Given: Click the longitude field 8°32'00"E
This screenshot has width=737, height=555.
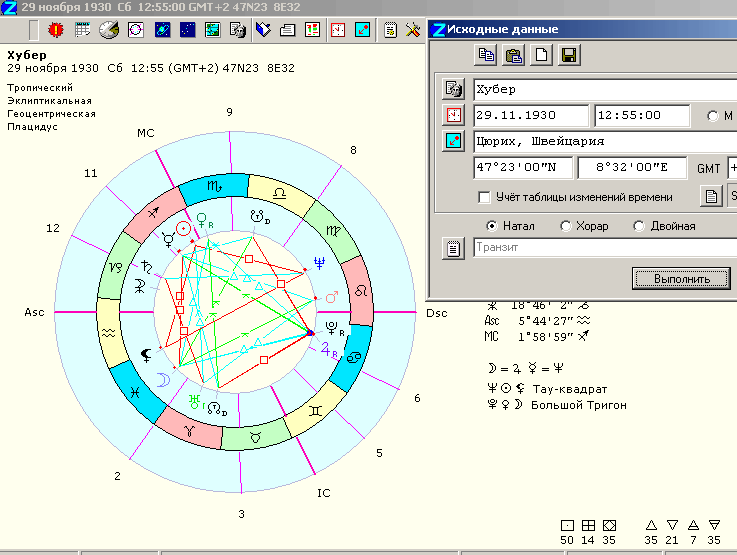Looking at the screenshot, I should click(632, 168).
